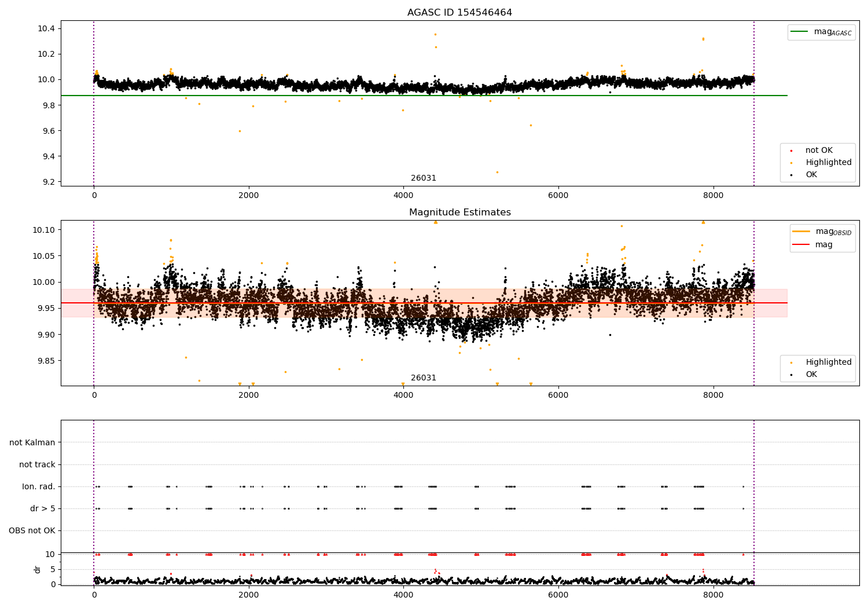Viewport: 868px width, 608px height.
Task: Click the AGASC ID 154546464 plot title
Action: (x=459, y=13)
